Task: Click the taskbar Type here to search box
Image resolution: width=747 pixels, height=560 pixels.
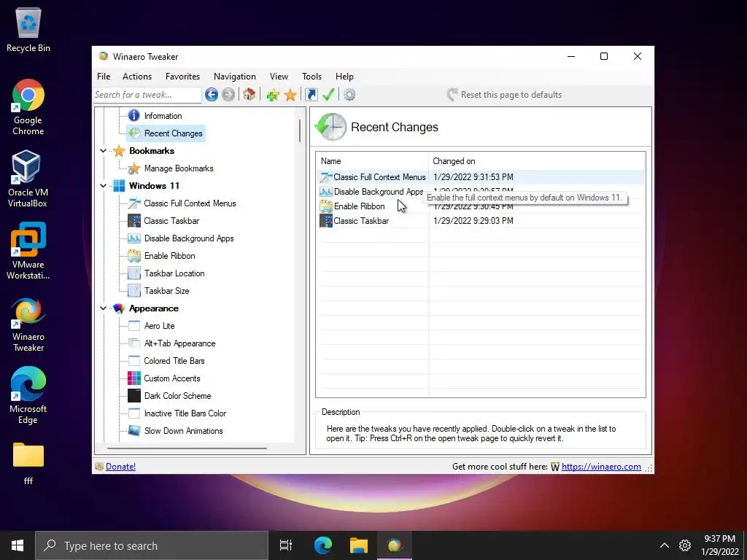Action: pyautogui.click(x=152, y=545)
